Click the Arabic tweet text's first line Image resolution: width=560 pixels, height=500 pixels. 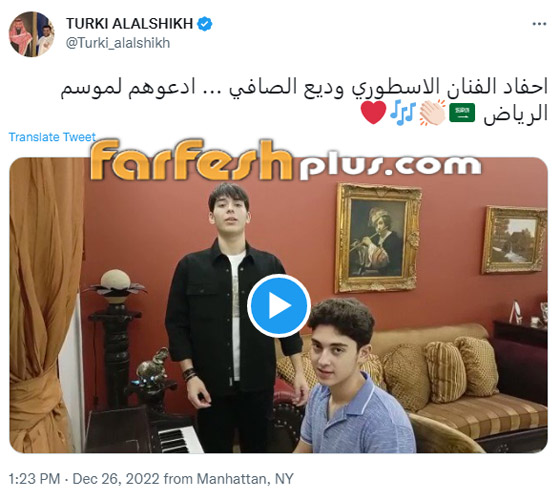(x=304, y=88)
